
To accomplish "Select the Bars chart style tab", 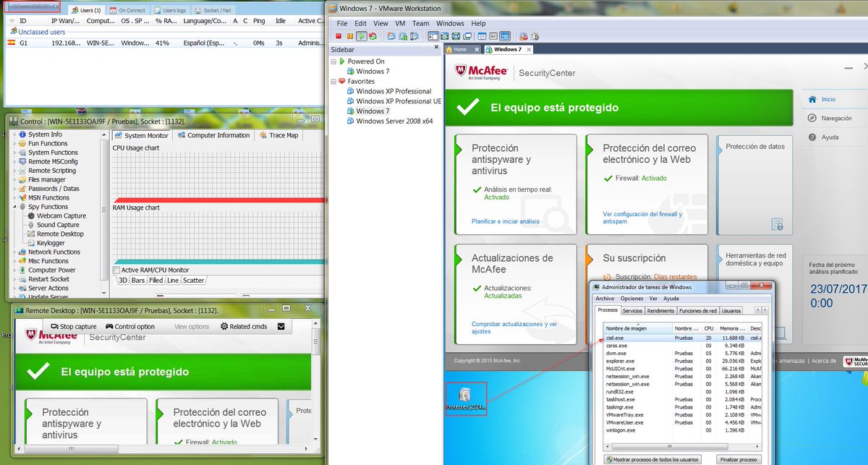I will pyautogui.click(x=138, y=280).
